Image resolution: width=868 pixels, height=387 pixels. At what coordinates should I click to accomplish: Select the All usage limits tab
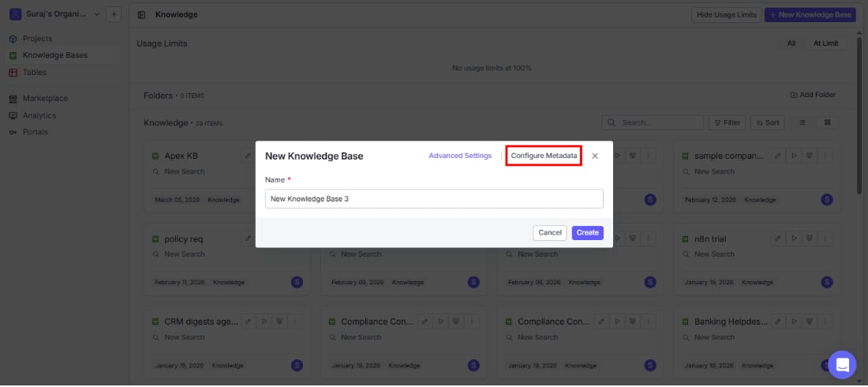tap(791, 43)
